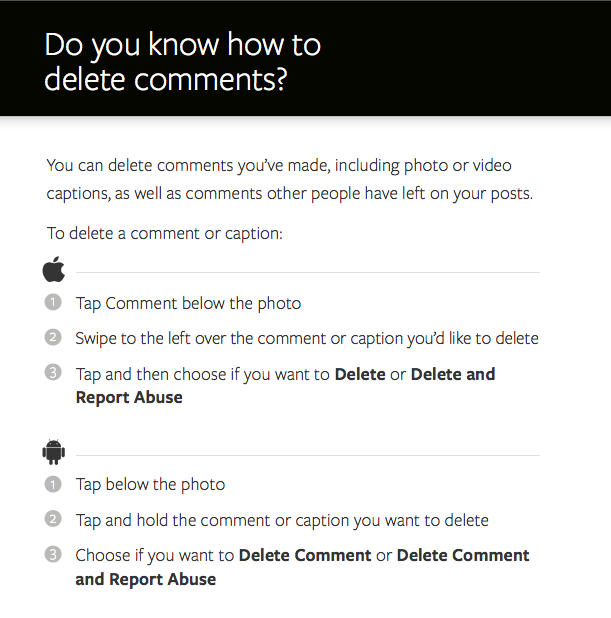Click intro line starting 'You can delete comments'
Image resolution: width=611 pixels, height=618 pixels.
(279, 165)
